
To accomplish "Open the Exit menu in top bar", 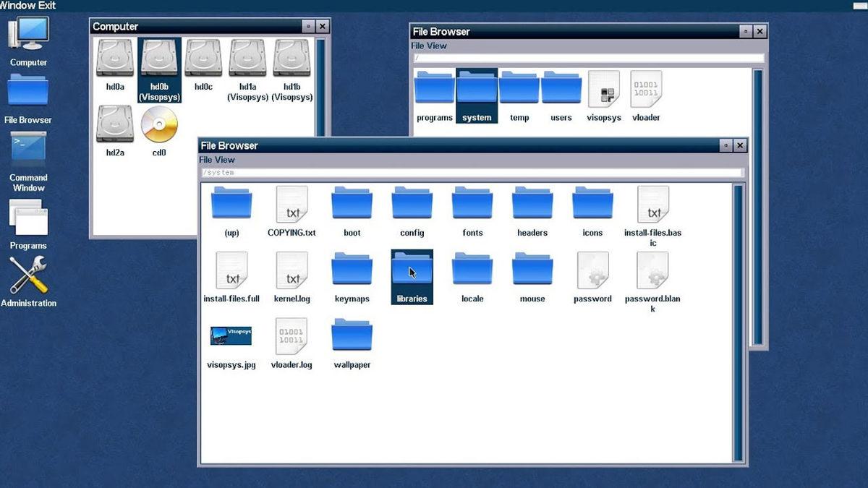I will (45, 5).
